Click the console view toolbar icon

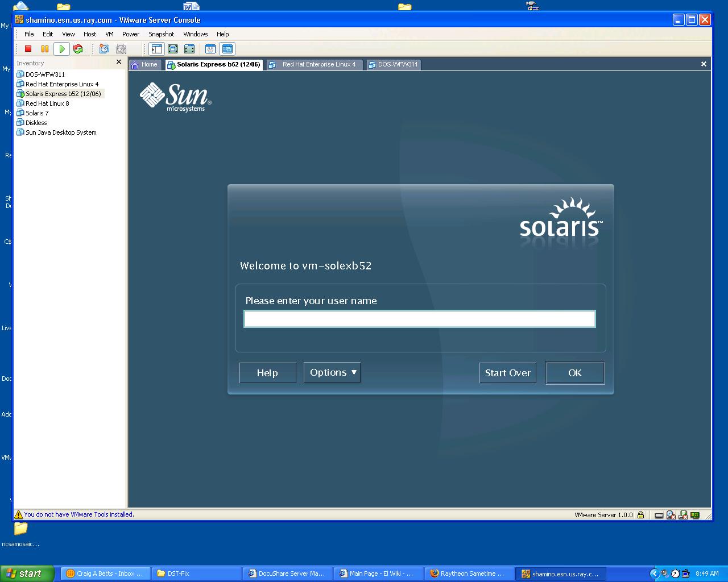pyautogui.click(x=227, y=49)
